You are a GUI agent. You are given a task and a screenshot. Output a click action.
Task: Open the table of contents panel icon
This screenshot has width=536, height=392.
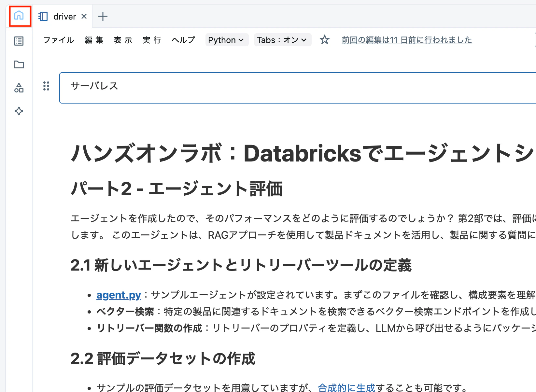point(19,41)
